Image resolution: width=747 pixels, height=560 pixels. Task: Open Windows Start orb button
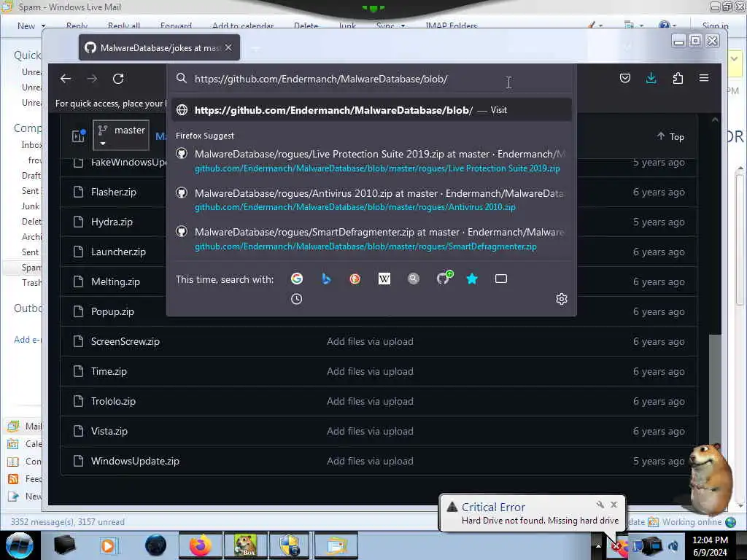click(20, 545)
